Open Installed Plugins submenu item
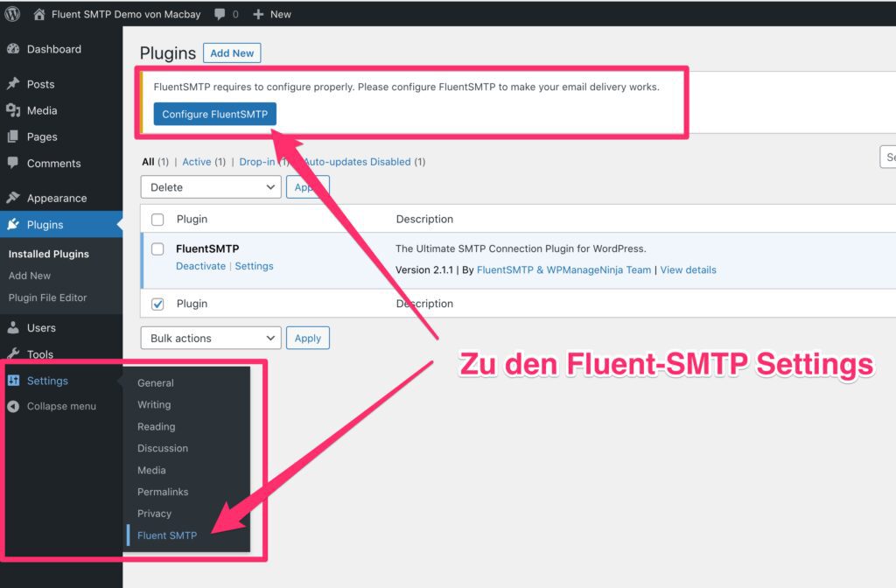Viewport: 896px width, 588px height. [49, 254]
